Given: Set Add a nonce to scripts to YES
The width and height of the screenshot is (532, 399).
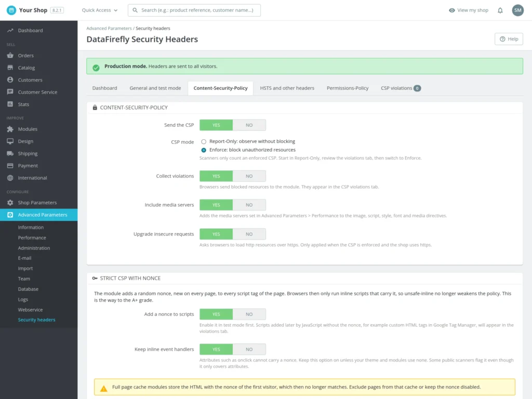Looking at the screenshot, I should point(216,314).
